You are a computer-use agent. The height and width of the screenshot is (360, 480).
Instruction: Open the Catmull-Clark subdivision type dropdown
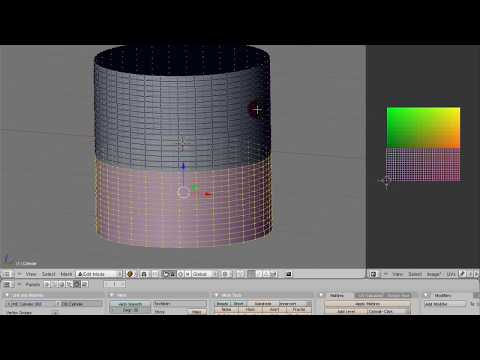coord(389,312)
